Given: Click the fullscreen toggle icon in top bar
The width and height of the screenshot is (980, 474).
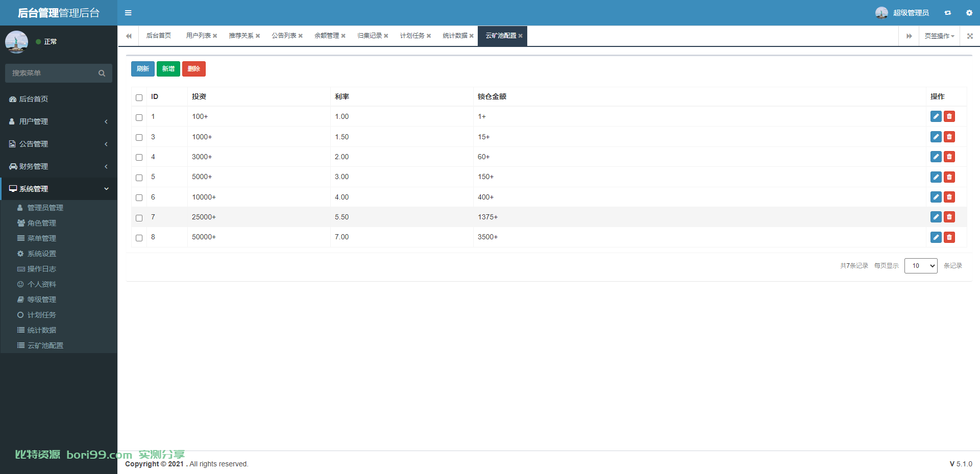Looking at the screenshot, I should click(947, 13).
